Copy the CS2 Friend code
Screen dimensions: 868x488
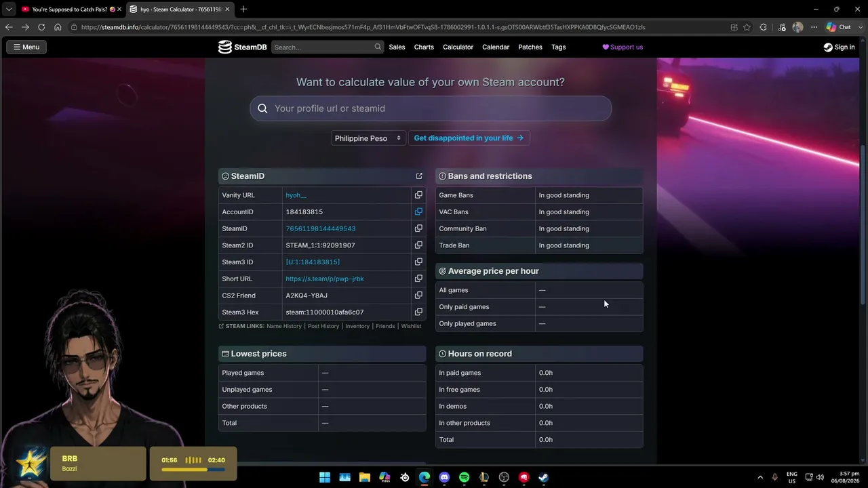418,296
